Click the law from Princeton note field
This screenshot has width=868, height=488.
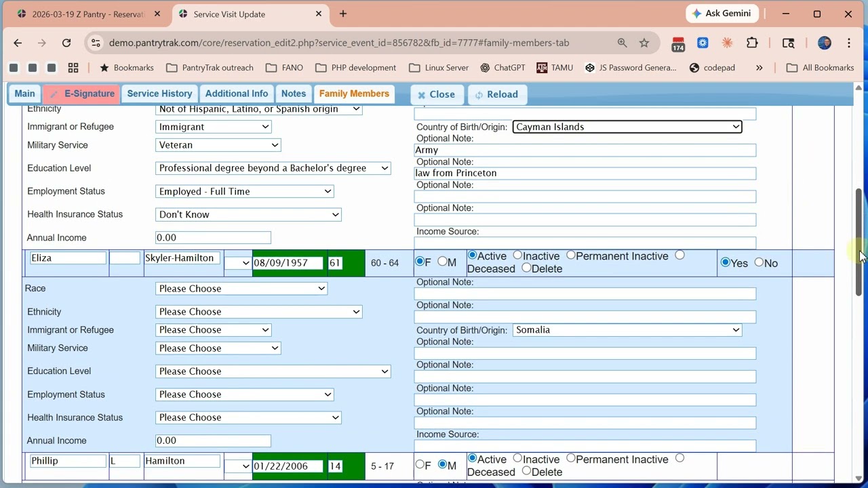coord(585,174)
